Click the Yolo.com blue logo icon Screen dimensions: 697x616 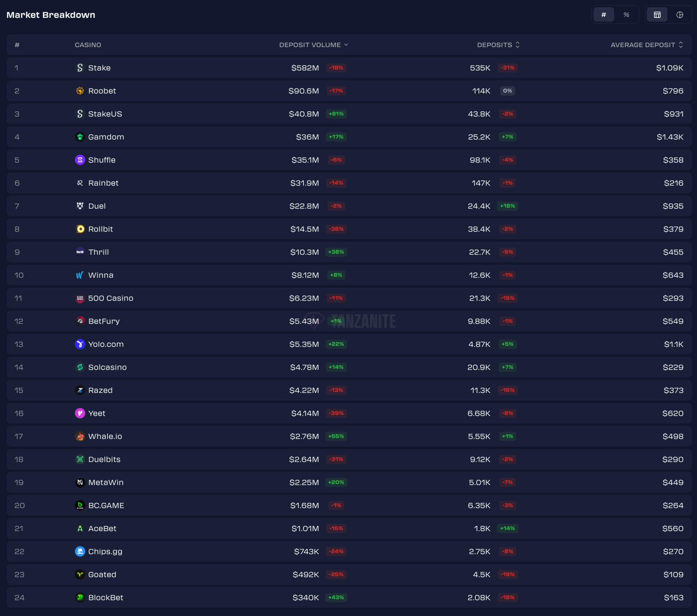80,344
